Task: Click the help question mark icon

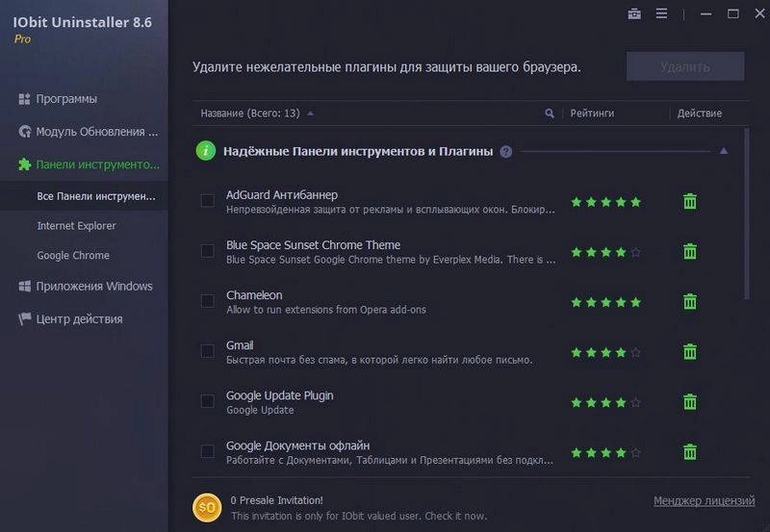Action: point(506,152)
